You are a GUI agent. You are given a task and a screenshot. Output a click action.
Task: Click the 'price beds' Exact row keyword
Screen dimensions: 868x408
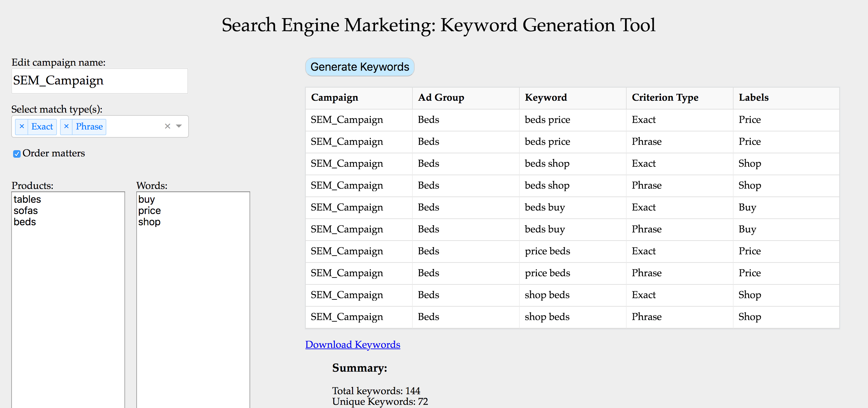[x=547, y=251]
